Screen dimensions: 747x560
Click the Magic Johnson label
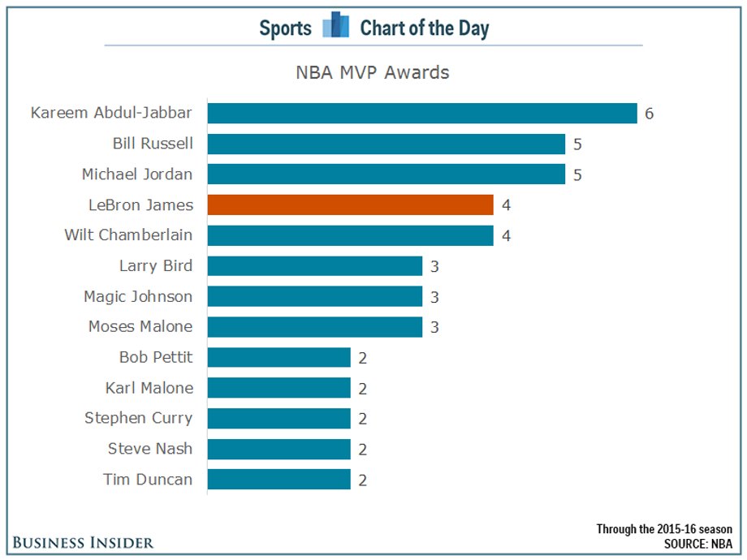(x=138, y=297)
